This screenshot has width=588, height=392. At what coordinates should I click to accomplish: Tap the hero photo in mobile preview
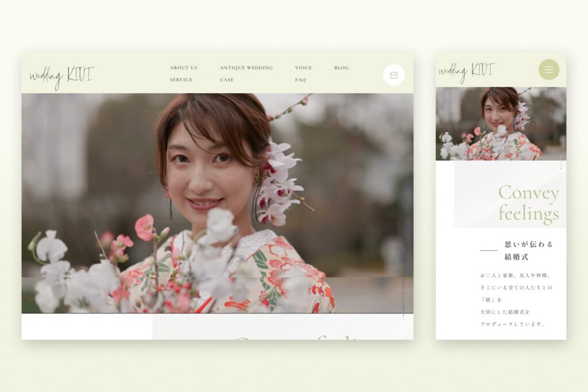point(500,123)
